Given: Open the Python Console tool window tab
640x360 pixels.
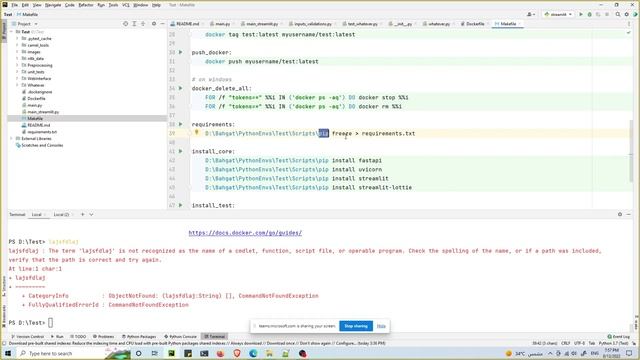Looking at the screenshot, I should (180, 336).
